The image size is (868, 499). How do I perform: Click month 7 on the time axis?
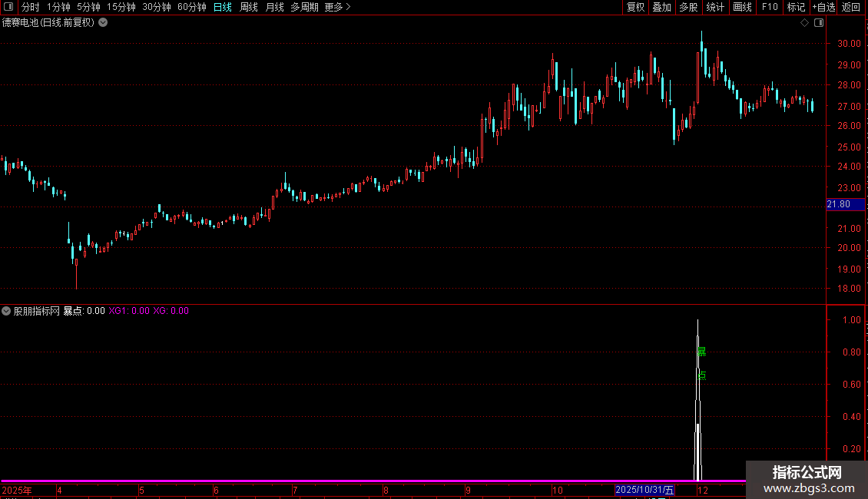coord(295,490)
